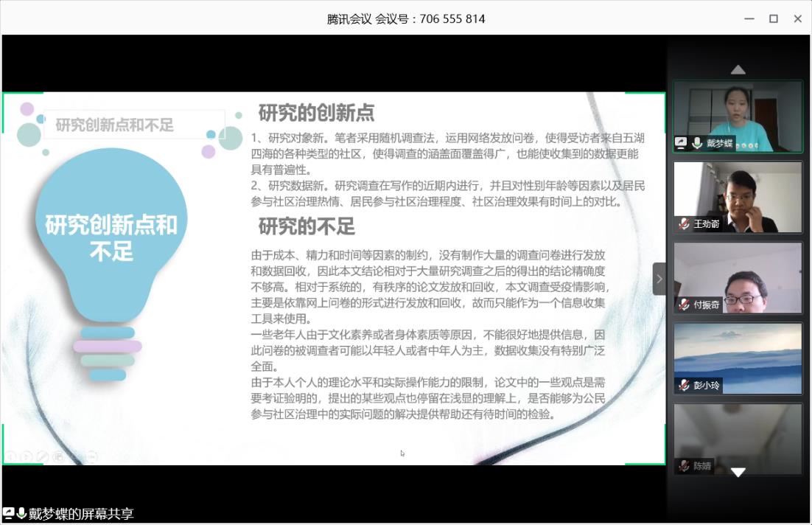Click screen share icon on 戴梦蝶's video tile
812x525 pixels.
coord(682,143)
